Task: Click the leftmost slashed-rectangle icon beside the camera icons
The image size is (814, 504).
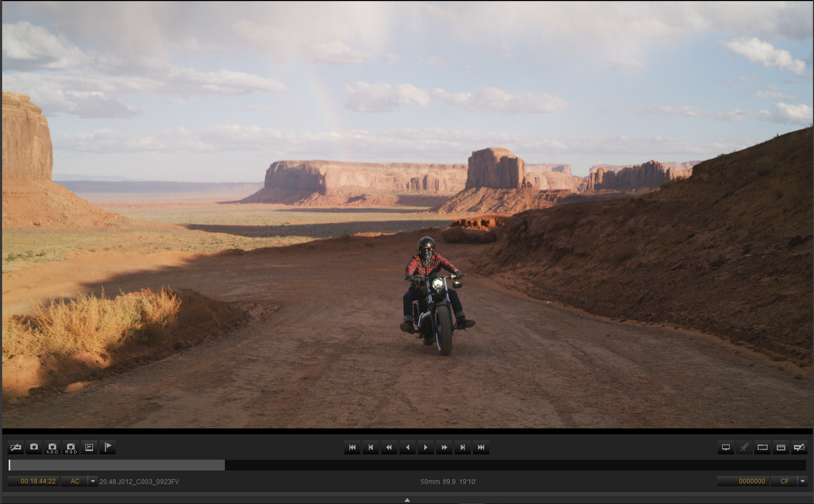Action: (x=16, y=447)
